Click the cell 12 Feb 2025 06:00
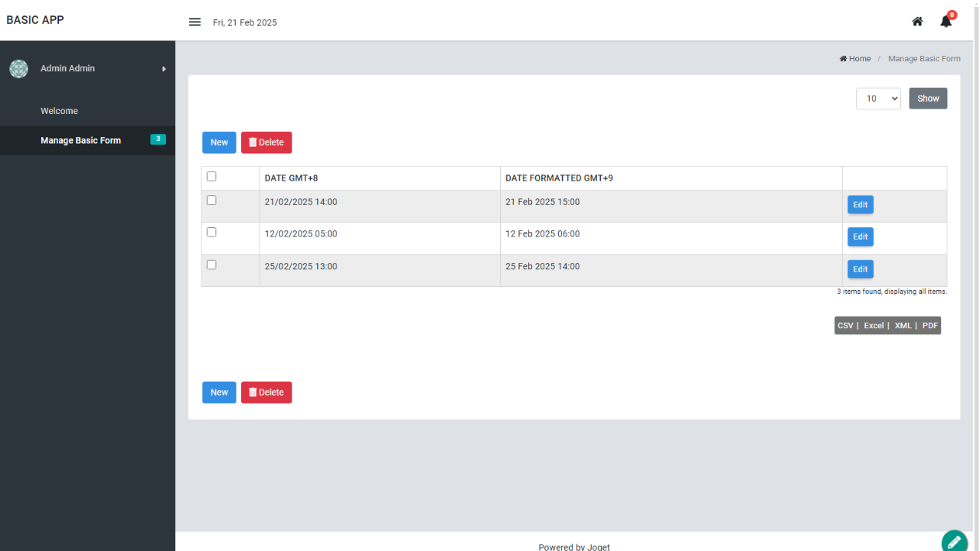Viewport: 980px width, 551px height. coord(671,239)
